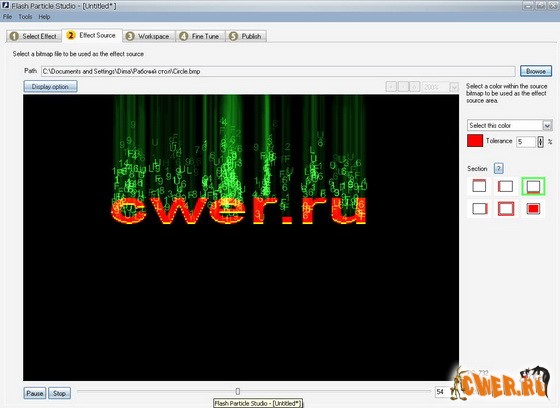The width and height of the screenshot is (560, 408).
Task: Click the bitmap Path text field
Action: tap(278, 71)
